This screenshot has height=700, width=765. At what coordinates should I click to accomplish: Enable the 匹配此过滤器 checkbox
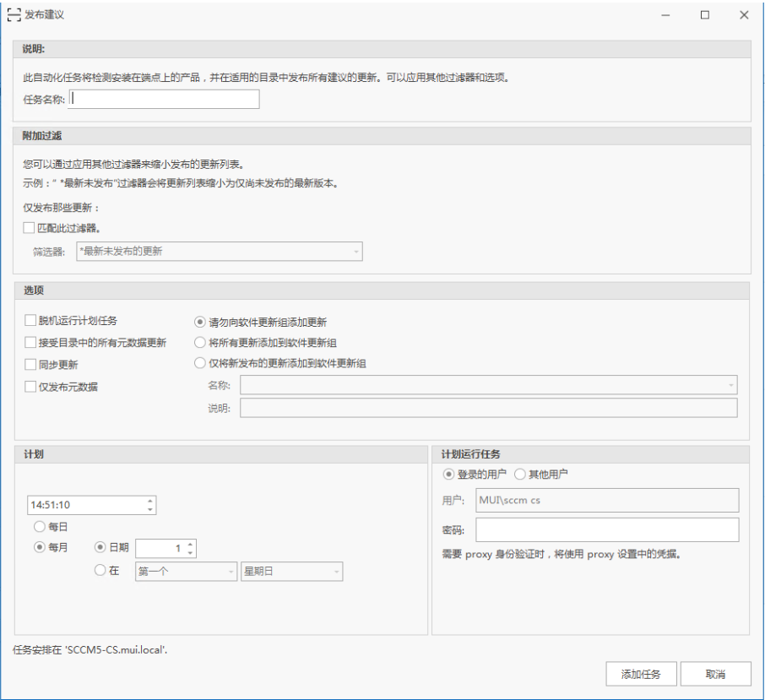[x=30, y=228]
